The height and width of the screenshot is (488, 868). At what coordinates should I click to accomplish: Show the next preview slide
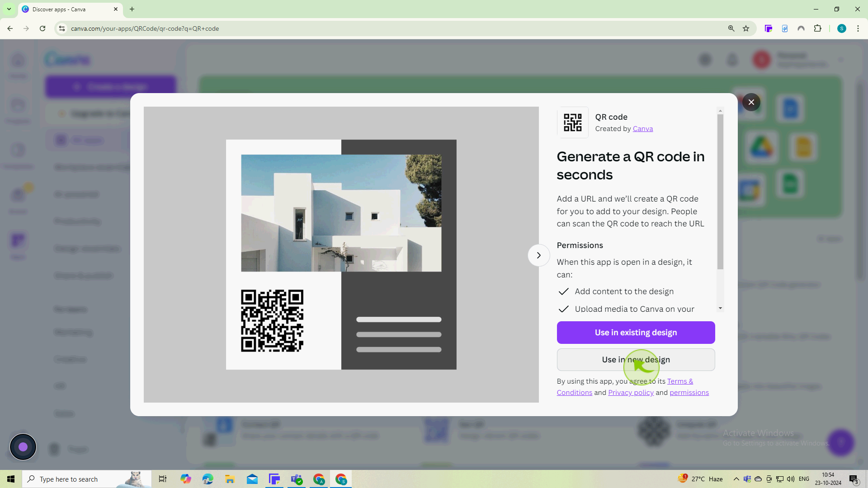(x=538, y=255)
